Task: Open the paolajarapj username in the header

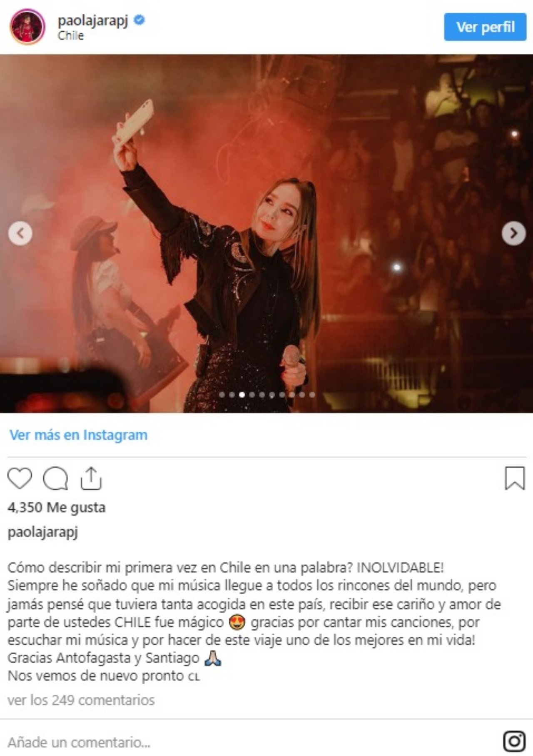Action: point(93,20)
